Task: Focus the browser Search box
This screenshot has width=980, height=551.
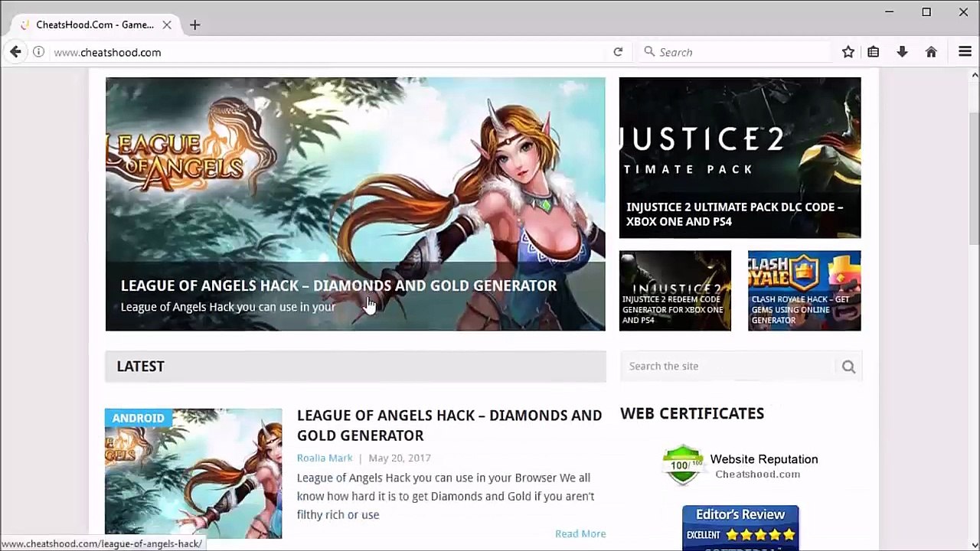Action: pos(735,52)
